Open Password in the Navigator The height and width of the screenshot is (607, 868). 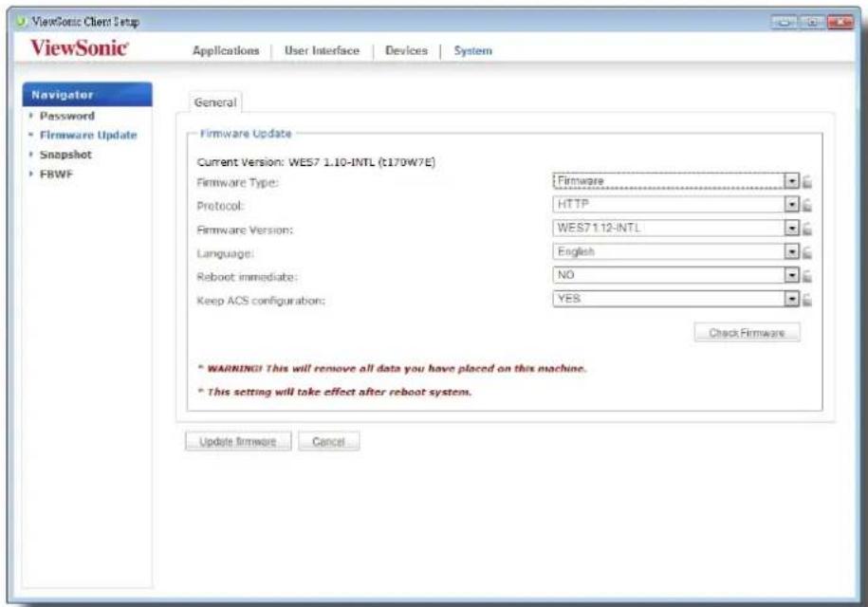click(67, 117)
